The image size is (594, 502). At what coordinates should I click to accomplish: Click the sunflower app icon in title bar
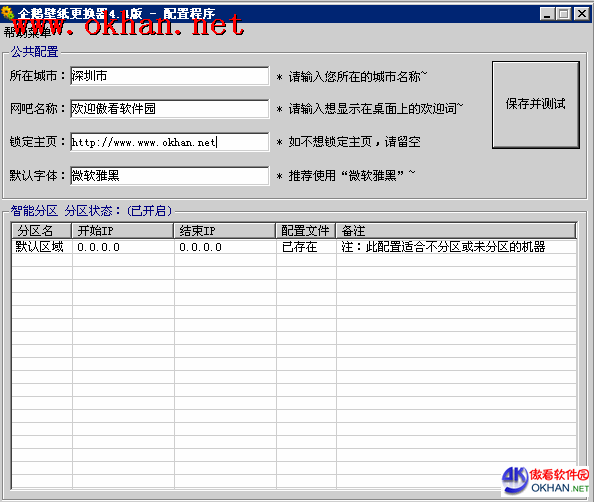pyautogui.click(x=8, y=13)
